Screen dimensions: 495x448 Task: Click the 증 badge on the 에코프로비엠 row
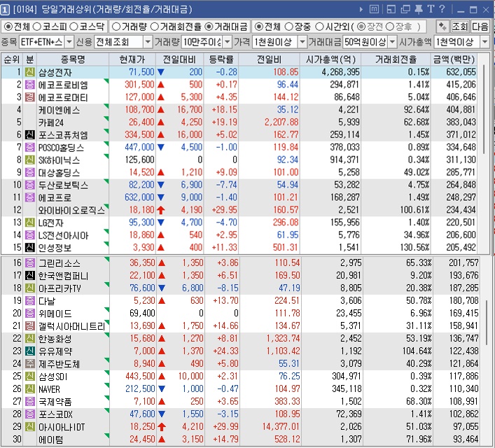(29, 85)
